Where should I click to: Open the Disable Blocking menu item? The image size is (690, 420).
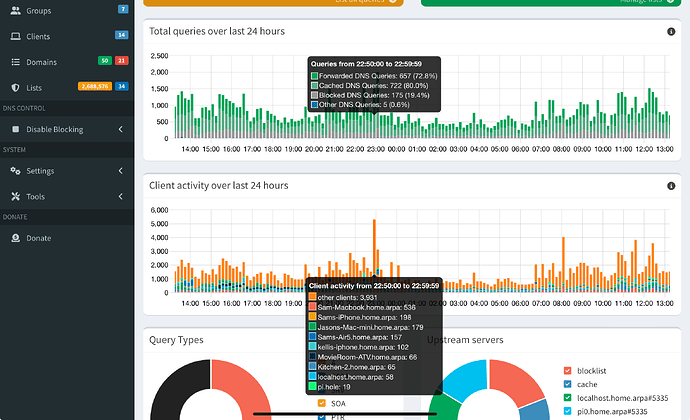pyautogui.click(x=67, y=129)
